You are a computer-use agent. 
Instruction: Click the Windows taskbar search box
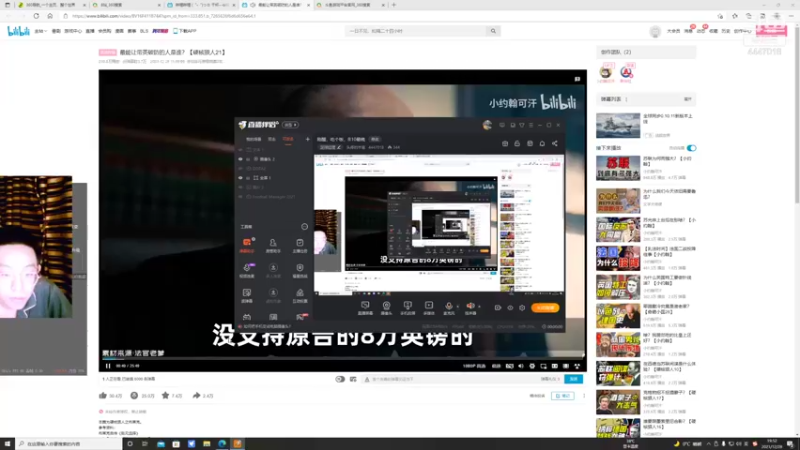click(69, 444)
